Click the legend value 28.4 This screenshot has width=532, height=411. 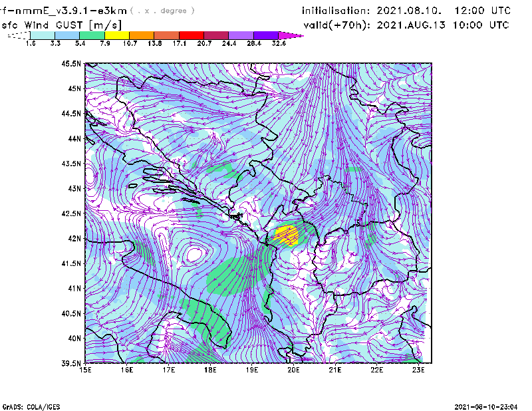(254, 43)
